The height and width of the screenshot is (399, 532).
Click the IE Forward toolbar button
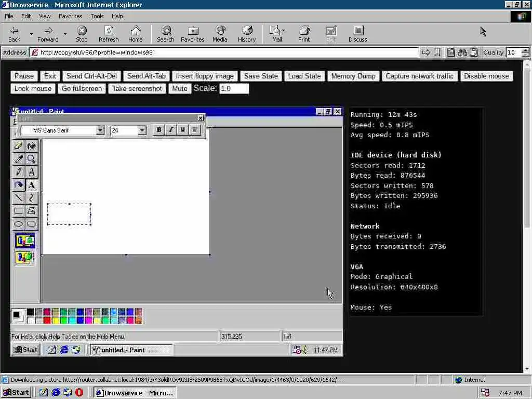pos(48,34)
